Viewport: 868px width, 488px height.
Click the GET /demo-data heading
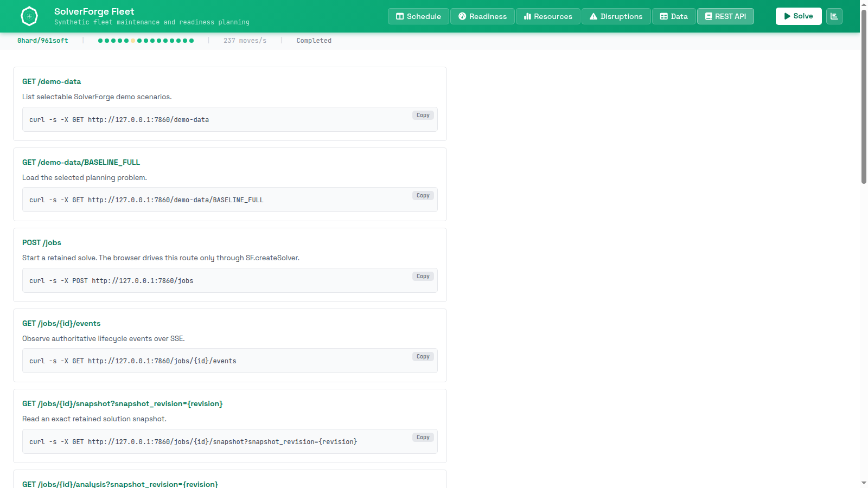tap(52, 82)
